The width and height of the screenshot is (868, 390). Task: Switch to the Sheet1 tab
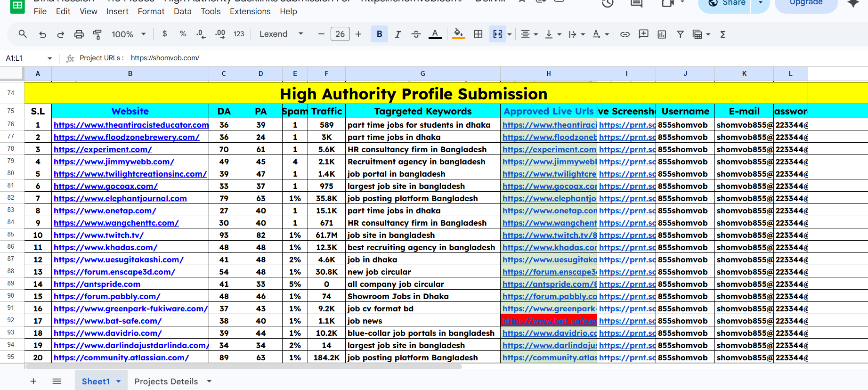point(96,381)
